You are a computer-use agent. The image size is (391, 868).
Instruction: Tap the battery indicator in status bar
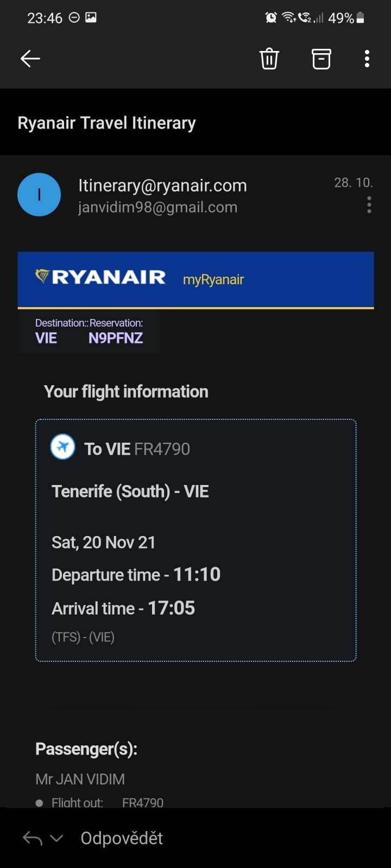[360, 18]
